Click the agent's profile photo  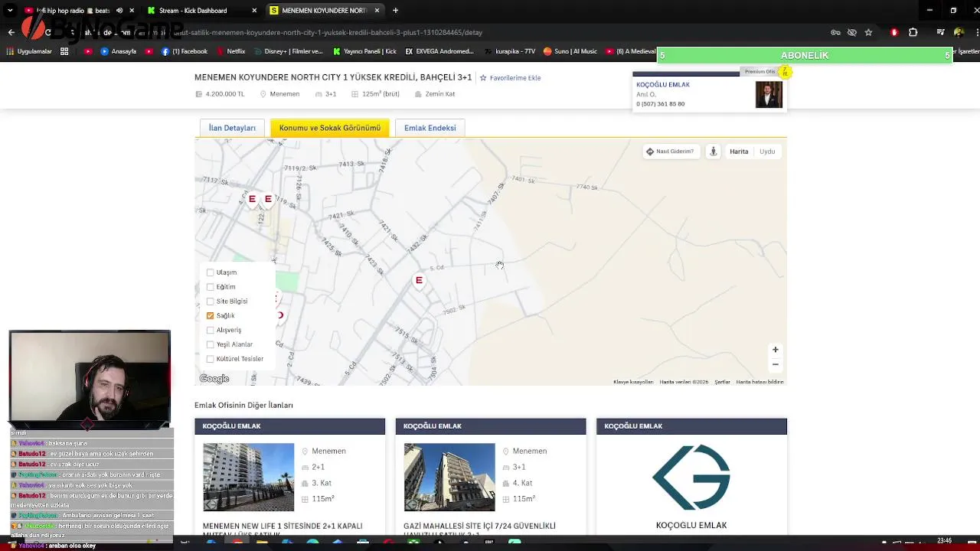tap(769, 94)
